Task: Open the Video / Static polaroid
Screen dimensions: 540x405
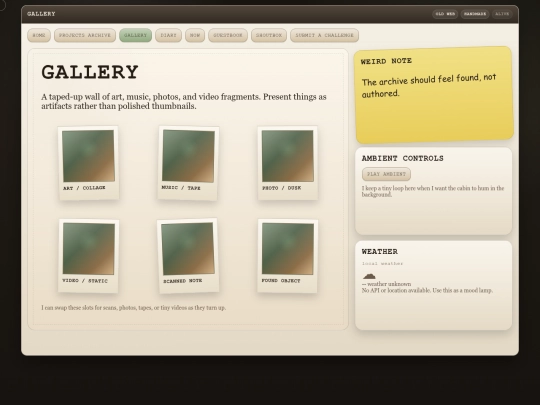Action: pyautogui.click(x=89, y=256)
